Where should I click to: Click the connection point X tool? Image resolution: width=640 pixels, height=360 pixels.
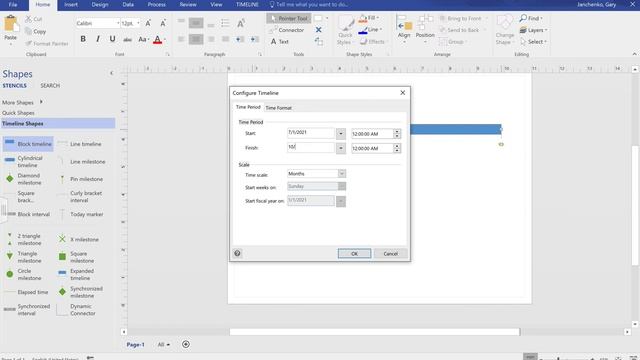(x=318, y=30)
